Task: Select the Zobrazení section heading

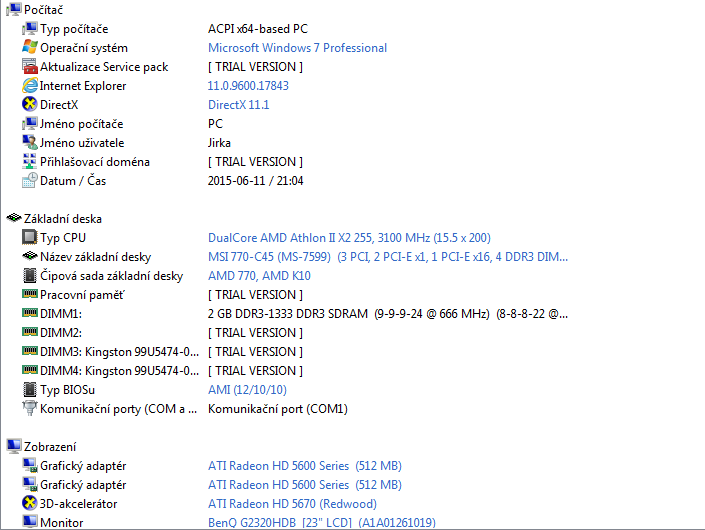Action: click(x=50, y=447)
